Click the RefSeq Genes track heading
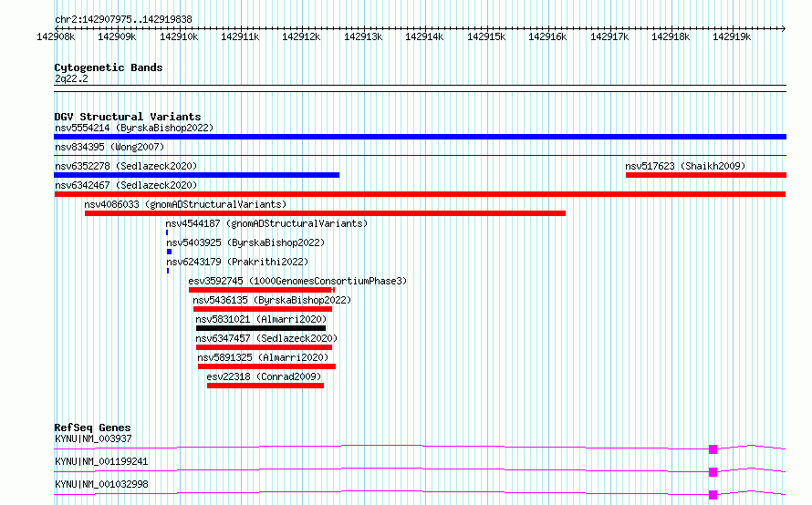The height and width of the screenshot is (505, 812). click(x=93, y=428)
